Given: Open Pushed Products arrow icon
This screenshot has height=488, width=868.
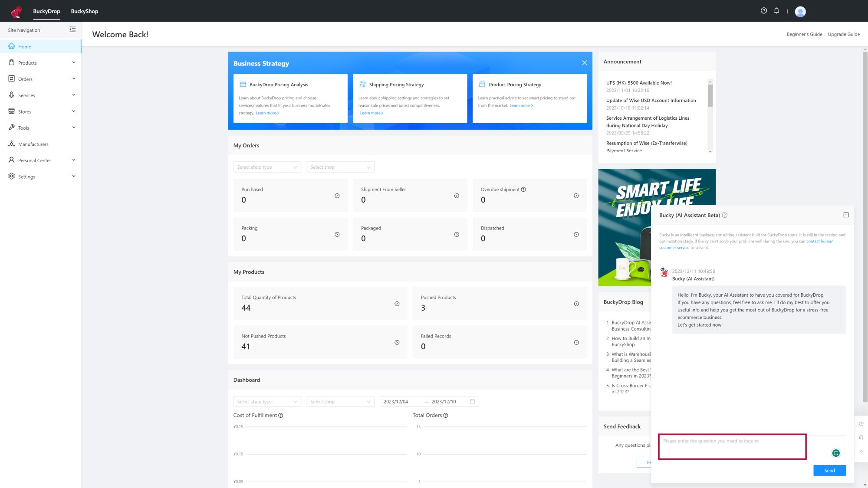Looking at the screenshot, I should (576, 304).
